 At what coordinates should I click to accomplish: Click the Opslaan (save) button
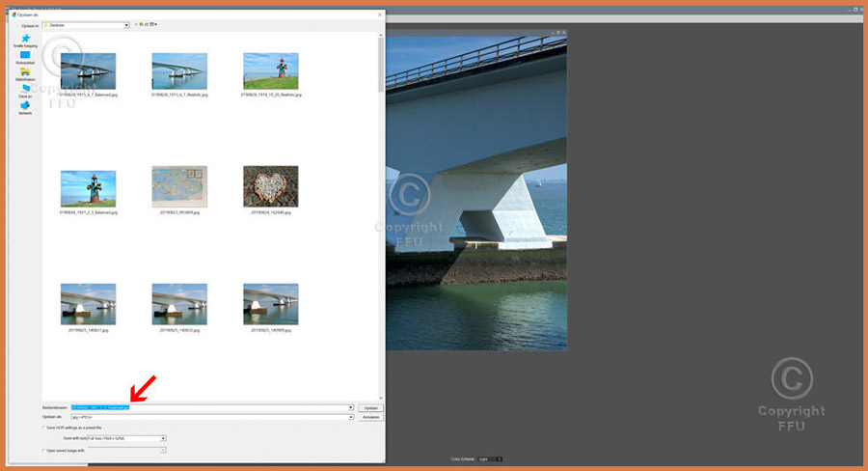tap(371, 408)
